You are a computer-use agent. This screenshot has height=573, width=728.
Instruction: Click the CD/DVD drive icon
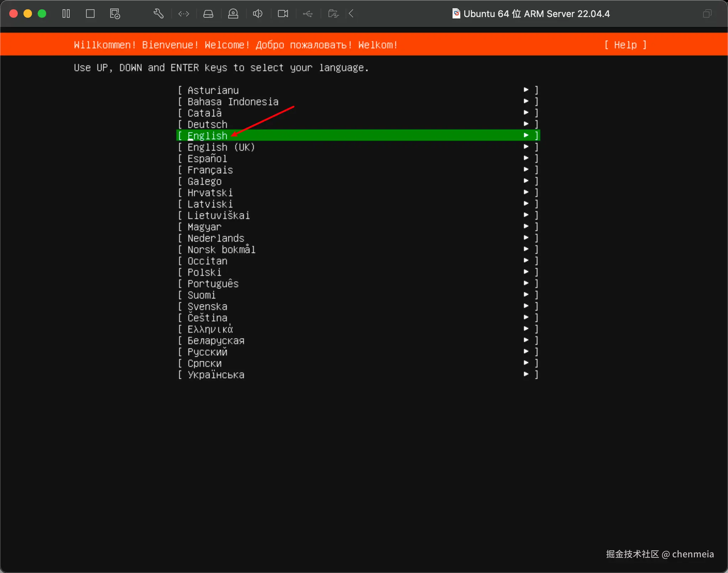[233, 14]
